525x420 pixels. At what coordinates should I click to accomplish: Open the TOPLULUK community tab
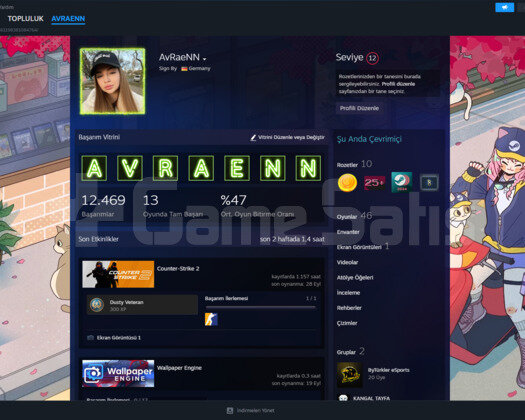tap(25, 19)
